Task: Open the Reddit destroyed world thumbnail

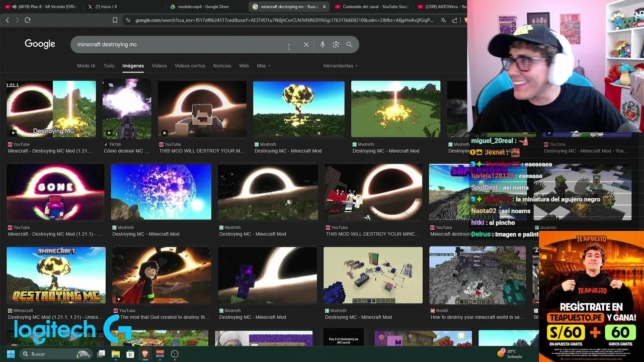Action: [x=477, y=275]
